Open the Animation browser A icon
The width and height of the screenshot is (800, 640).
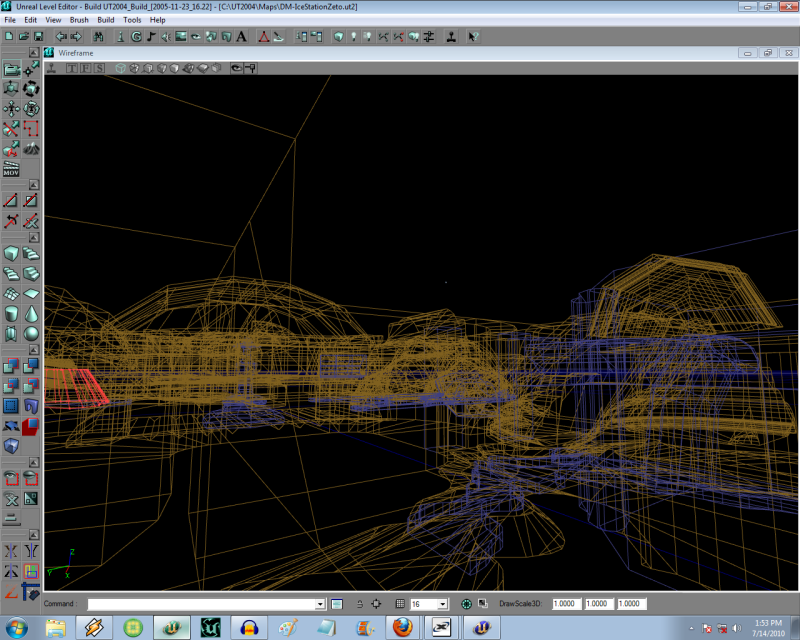coord(241,37)
